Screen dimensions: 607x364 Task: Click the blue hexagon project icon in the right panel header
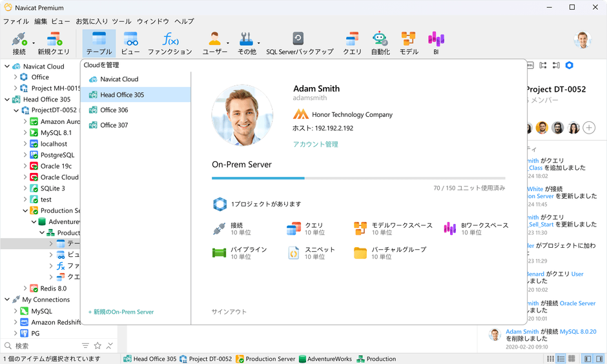[x=569, y=65]
